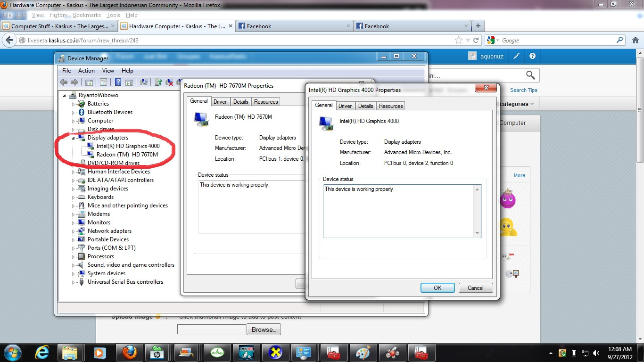The width and height of the screenshot is (644, 362).
Task: Click the More link beside the emoticons
Action: [520, 175]
